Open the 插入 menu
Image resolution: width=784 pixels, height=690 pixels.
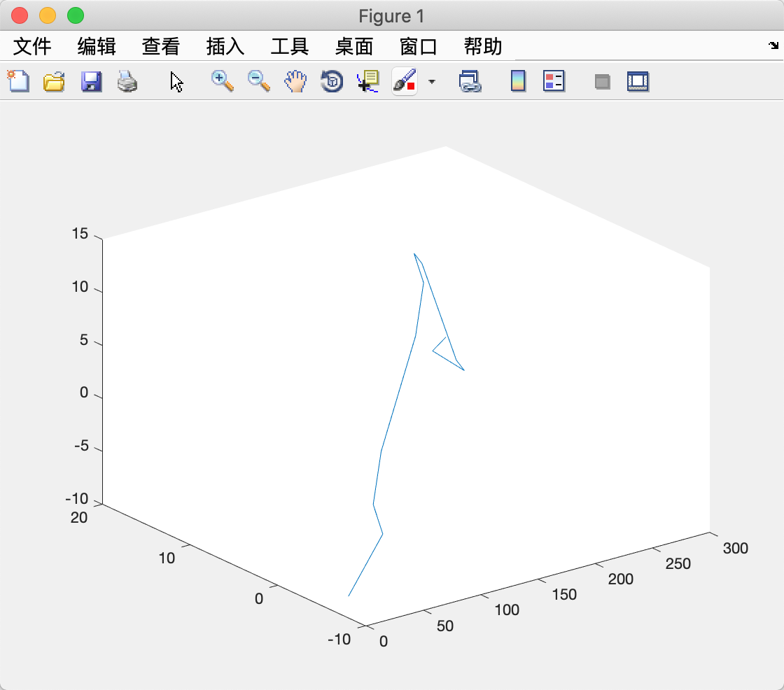click(x=225, y=46)
